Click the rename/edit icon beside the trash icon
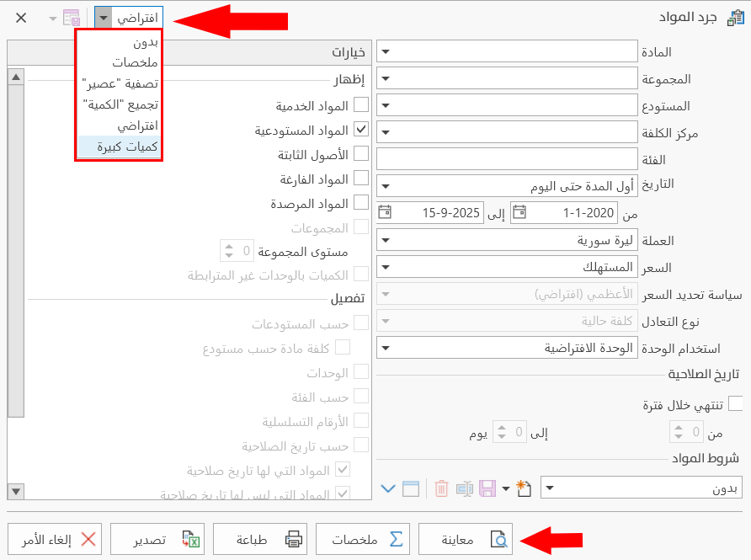The image size is (751, 560). click(x=464, y=488)
